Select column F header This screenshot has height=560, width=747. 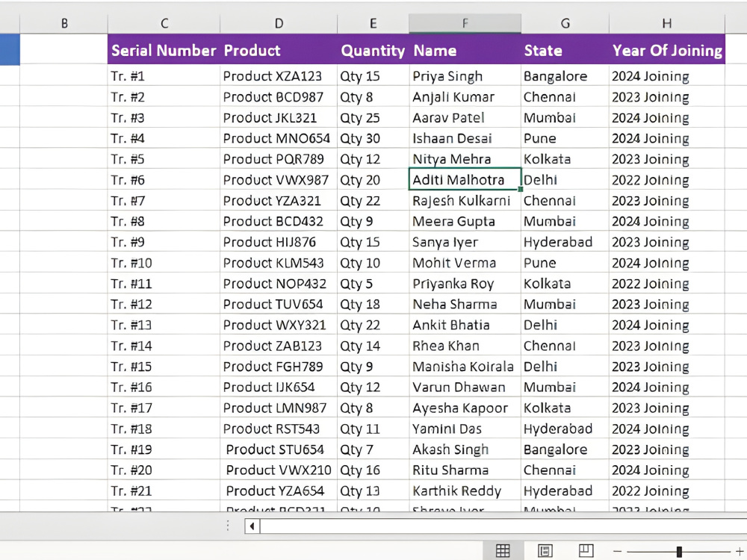[465, 23]
